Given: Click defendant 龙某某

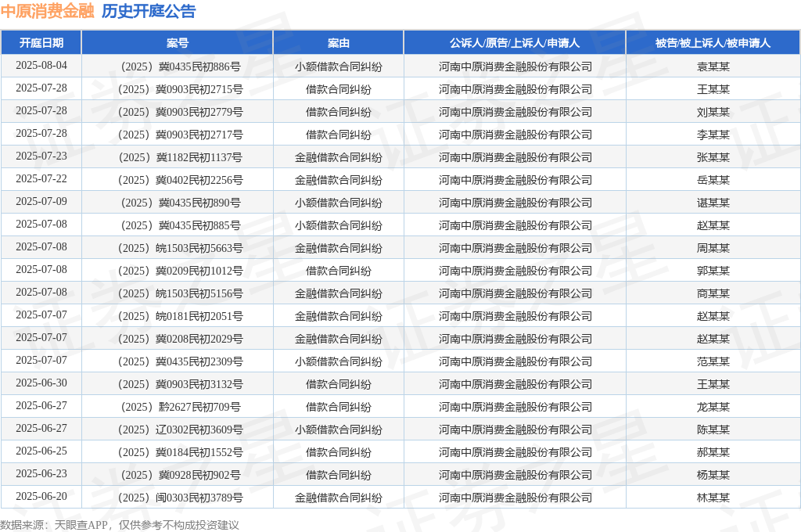Looking at the screenshot, I should tap(713, 407).
